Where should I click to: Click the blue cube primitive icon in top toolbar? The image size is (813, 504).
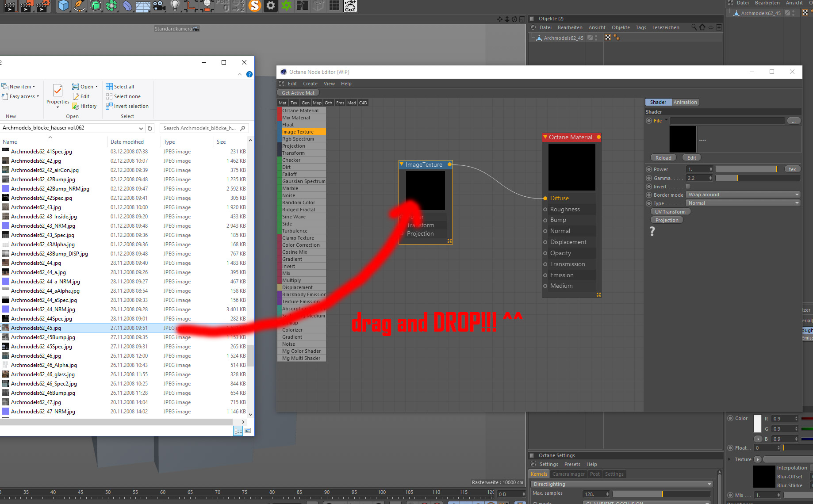[64, 6]
